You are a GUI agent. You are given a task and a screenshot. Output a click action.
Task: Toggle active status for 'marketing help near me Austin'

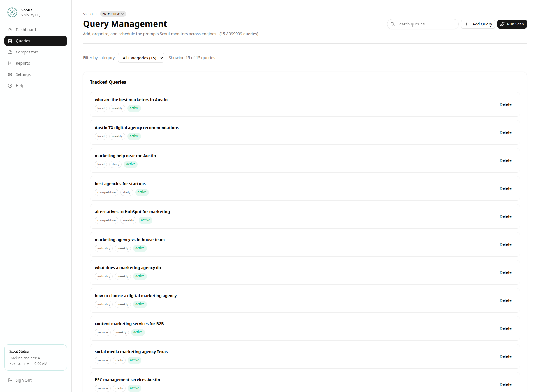pyautogui.click(x=131, y=164)
